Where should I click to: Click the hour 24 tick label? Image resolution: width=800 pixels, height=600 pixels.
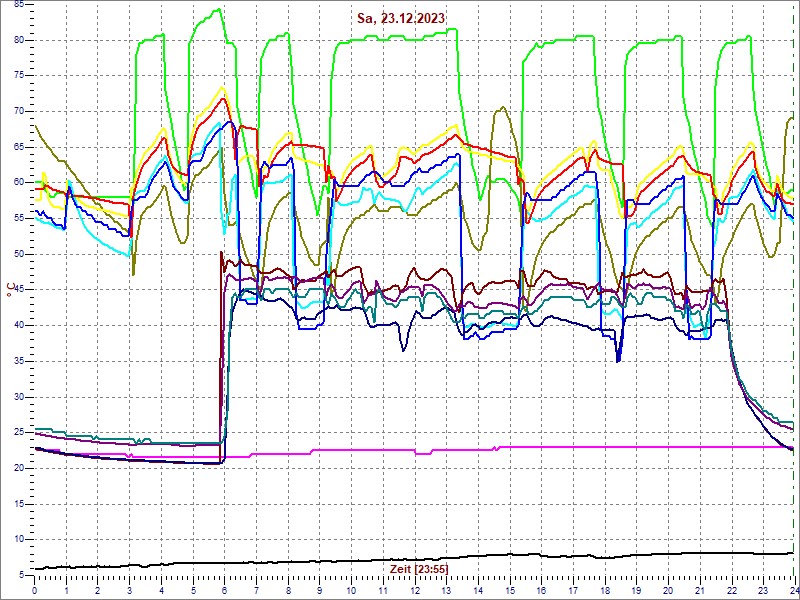792,589
